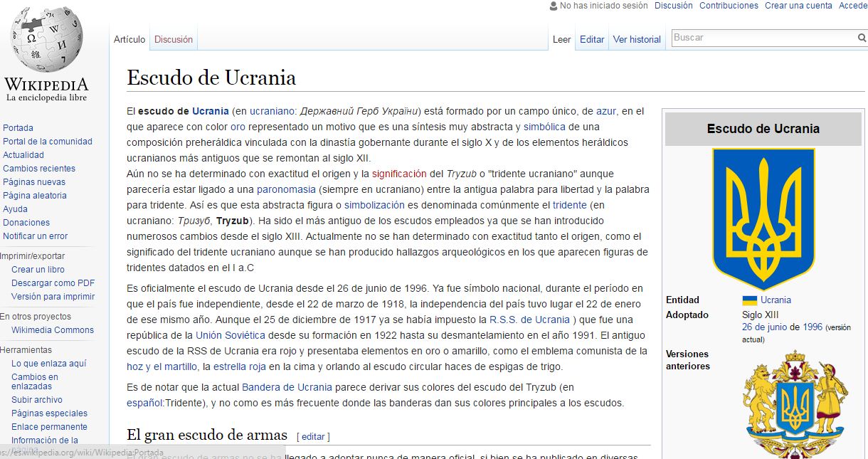
Task: Open the Actualidad sidebar link
Action: pos(23,155)
